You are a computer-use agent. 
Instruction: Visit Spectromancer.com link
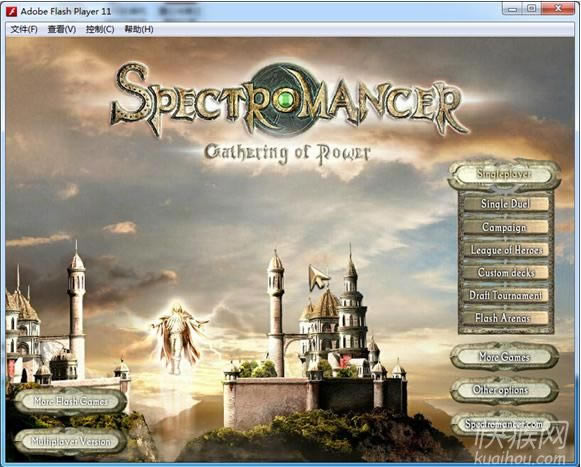(504, 424)
